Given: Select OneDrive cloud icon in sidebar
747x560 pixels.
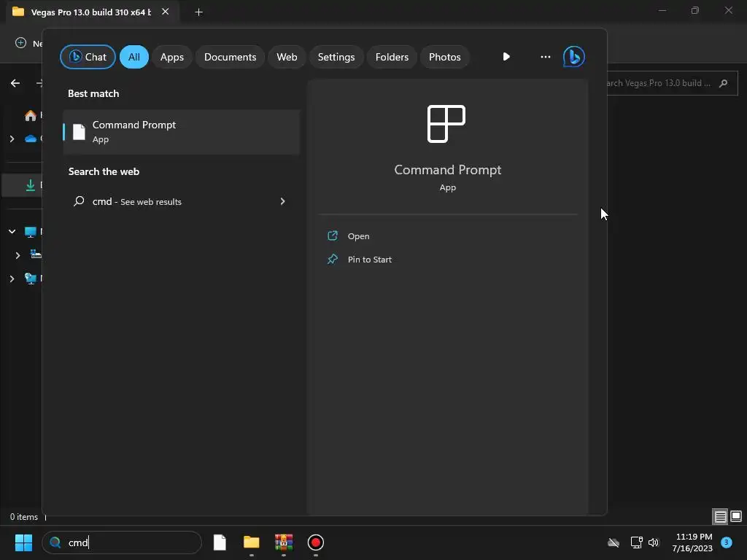Looking at the screenshot, I should click(31, 139).
